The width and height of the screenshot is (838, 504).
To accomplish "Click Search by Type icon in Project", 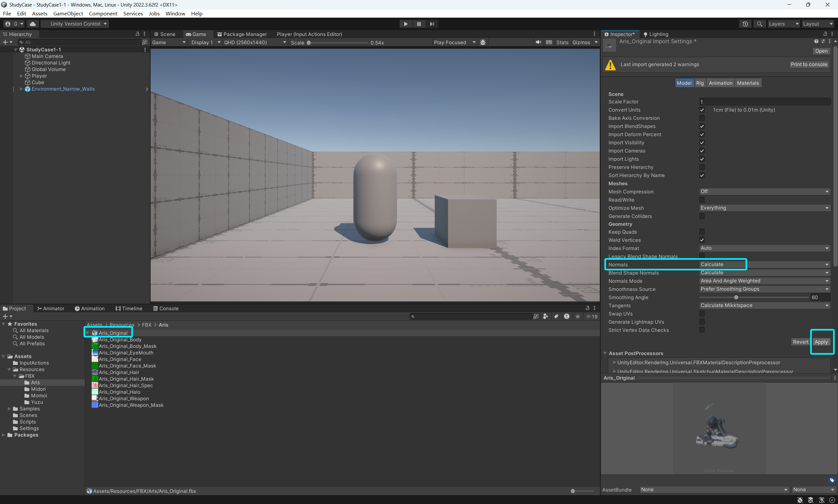I will click(546, 316).
